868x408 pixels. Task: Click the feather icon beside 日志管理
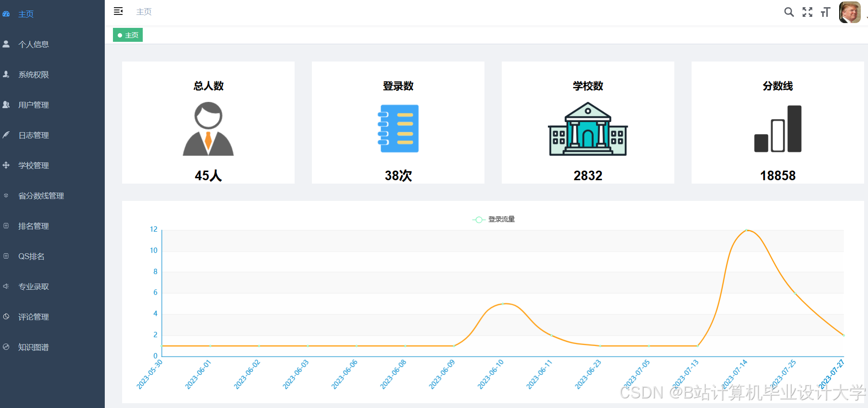(6, 135)
